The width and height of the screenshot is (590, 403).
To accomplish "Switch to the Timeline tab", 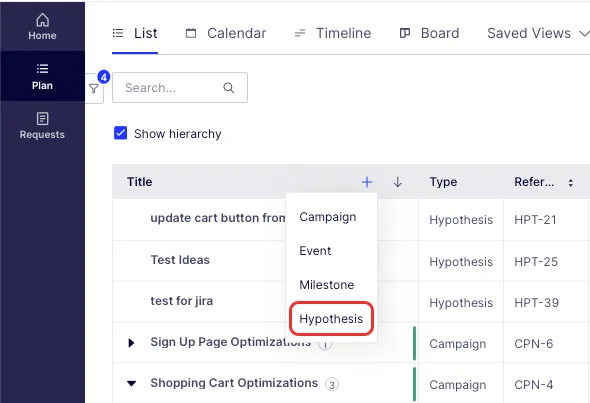I will coord(333,33).
